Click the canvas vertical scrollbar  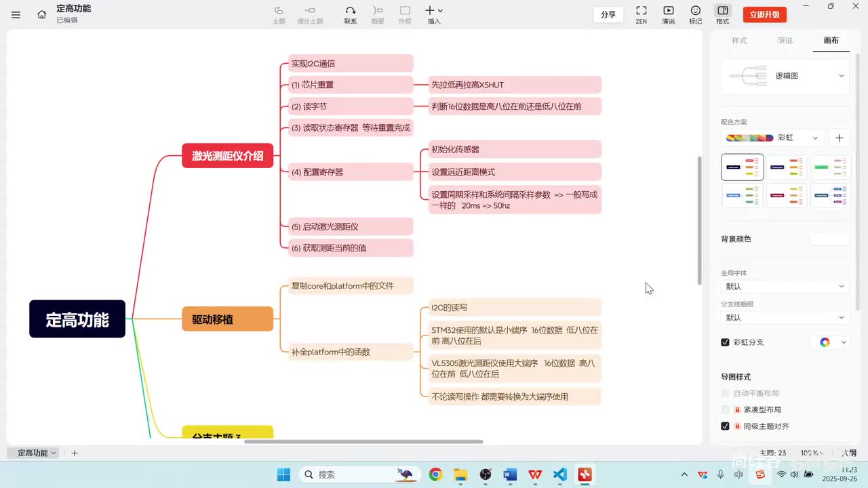pos(700,220)
